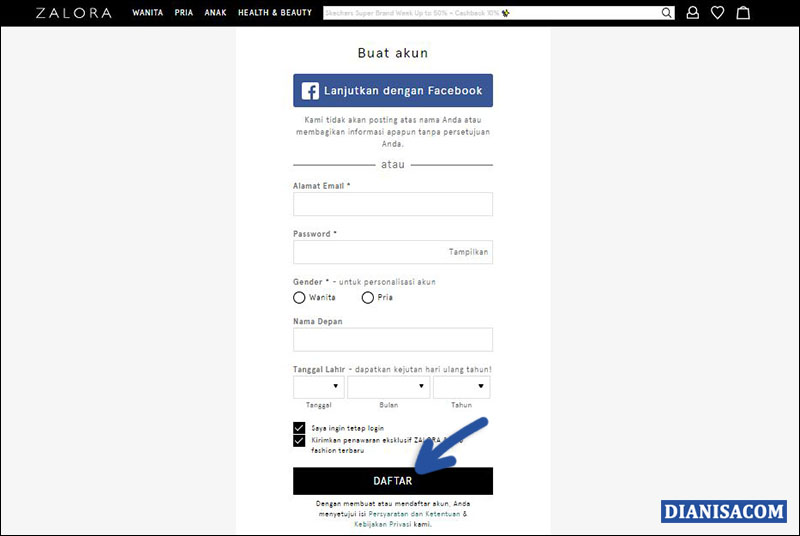Open the wishlist heart icon
The height and width of the screenshot is (536, 800).
click(x=717, y=13)
